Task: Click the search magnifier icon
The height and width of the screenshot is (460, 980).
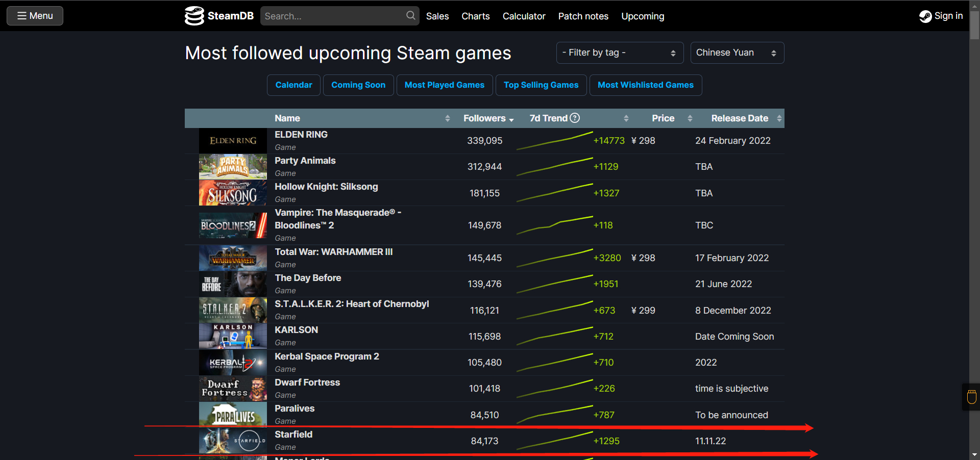Action: pos(410,16)
